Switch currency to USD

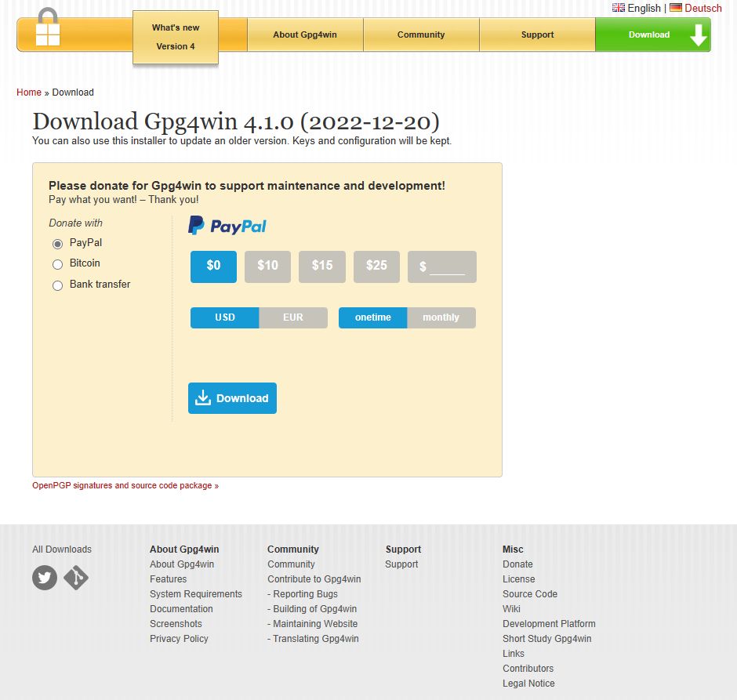click(225, 317)
